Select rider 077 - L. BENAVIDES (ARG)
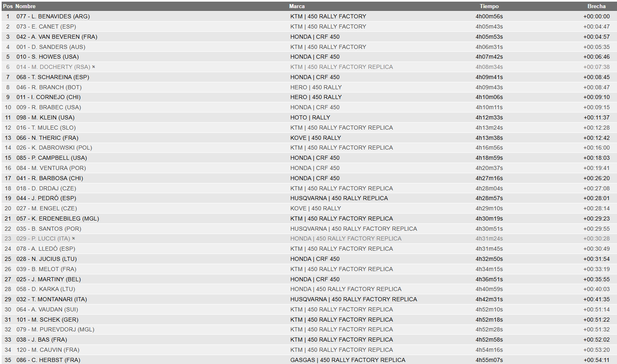 coord(53,16)
